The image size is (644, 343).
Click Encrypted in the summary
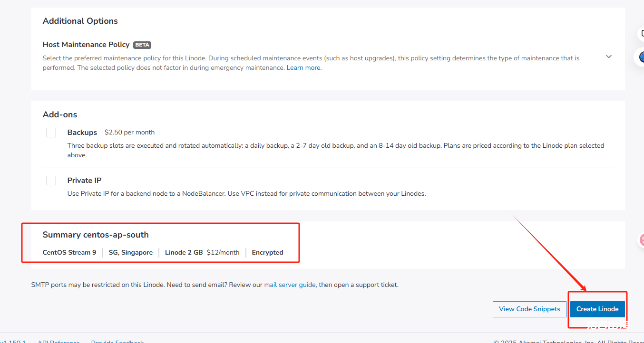(267, 253)
